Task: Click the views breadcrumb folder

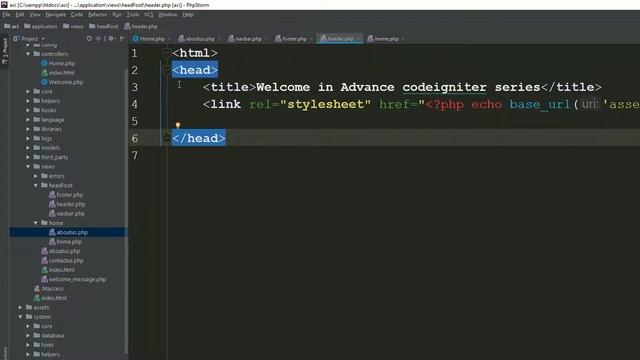Action: click(x=73, y=27)
